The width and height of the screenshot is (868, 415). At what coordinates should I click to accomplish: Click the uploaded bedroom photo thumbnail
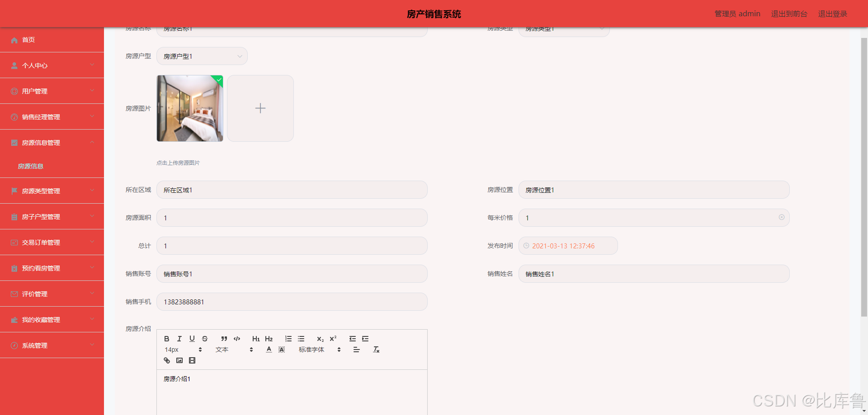point(190,108)
